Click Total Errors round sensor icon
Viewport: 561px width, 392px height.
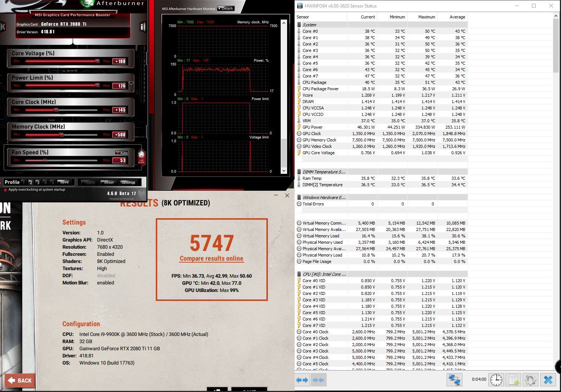[x=299, y=204]
